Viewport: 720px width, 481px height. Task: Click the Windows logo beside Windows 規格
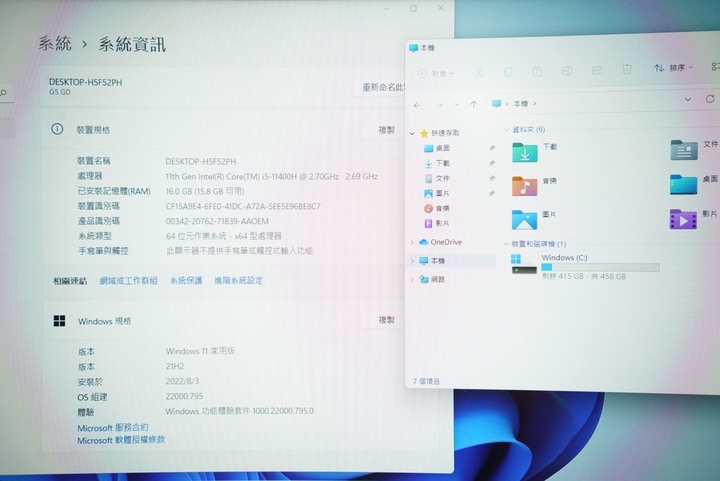click(x=59, y=320)
